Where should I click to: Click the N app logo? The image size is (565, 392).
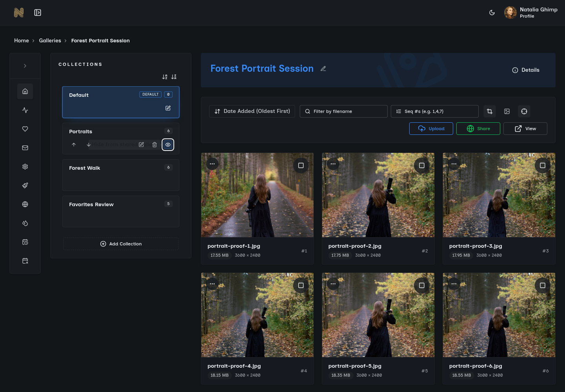[19, 13]
